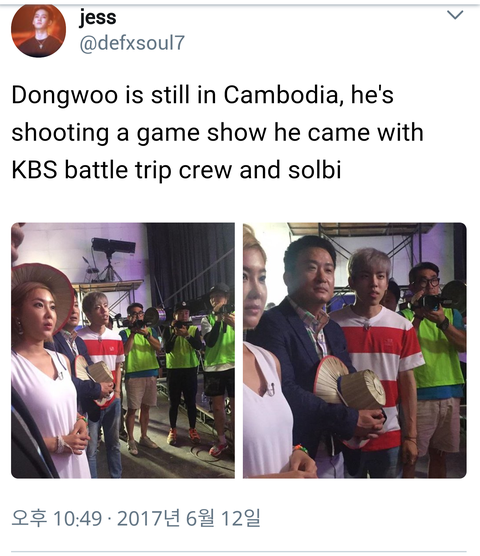This screenshot has height=556, width=480.
Task: Click the tweet time 오후 10:49
Action: pyautogui.click(x=57, y=518)
